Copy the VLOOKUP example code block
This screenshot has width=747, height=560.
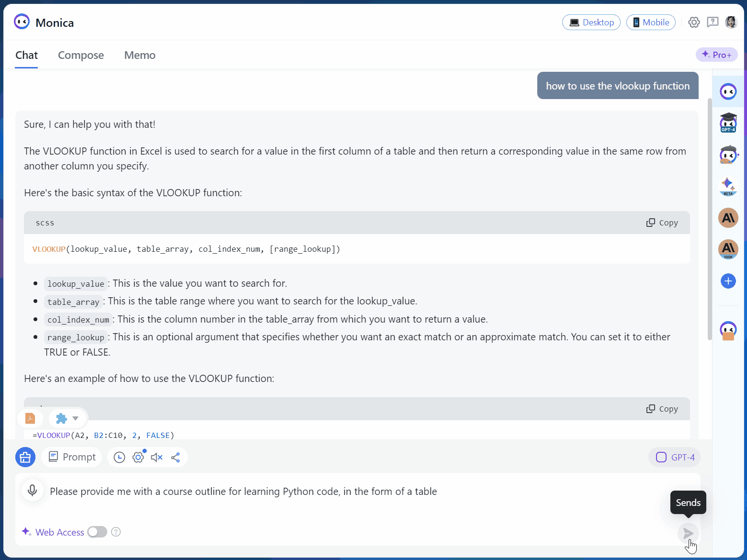point(662,409)
